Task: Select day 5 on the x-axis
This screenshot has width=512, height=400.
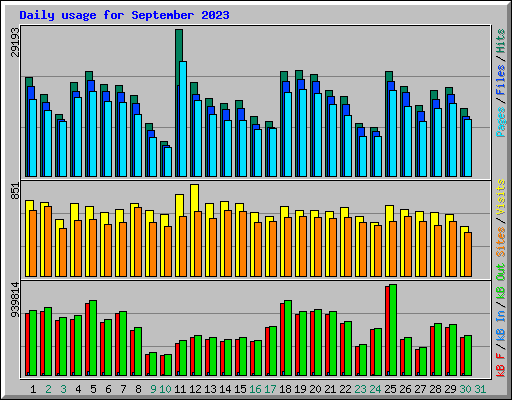Action: [93, 389]
